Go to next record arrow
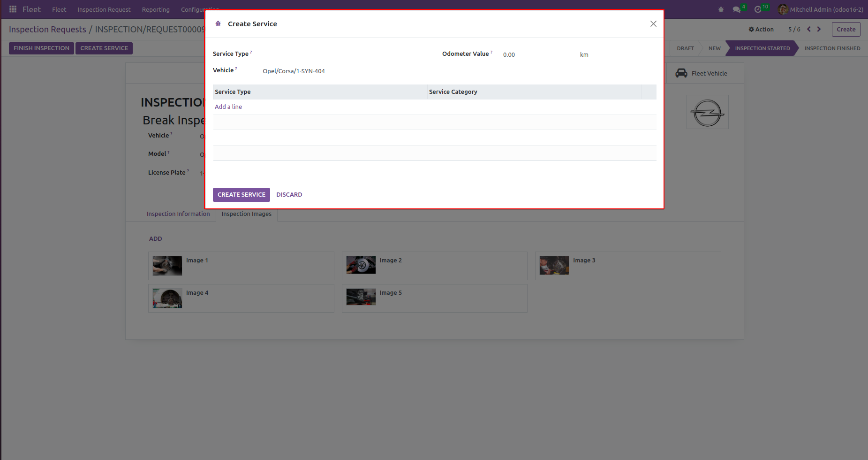868x460 pixels. pos(819,29)
